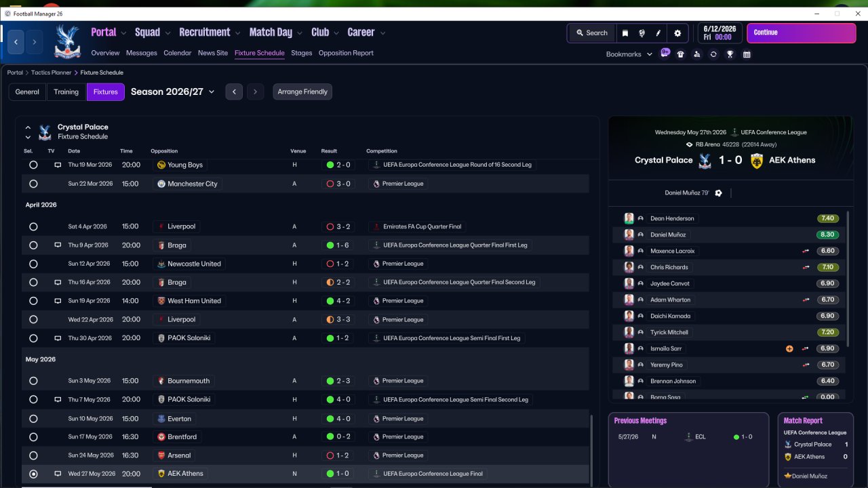Open the bookmark icon in top toolbar

pyautogui.click(x=625, y=33)
